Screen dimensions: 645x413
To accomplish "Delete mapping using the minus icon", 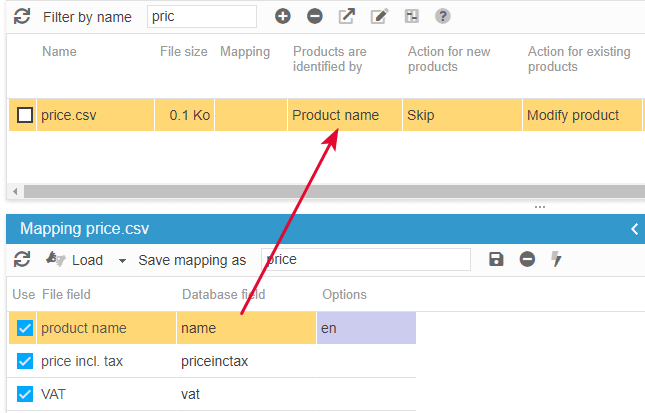I will coord(527,260).
